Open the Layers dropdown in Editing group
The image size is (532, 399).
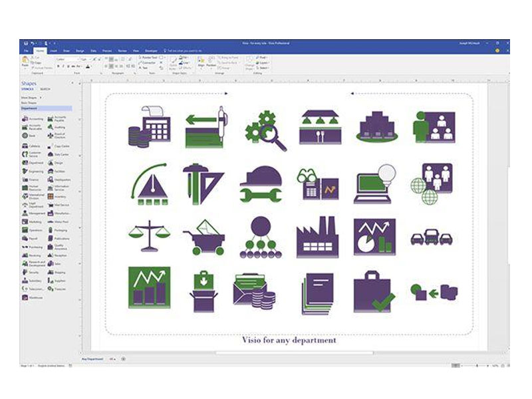click(x=263, y=63)
